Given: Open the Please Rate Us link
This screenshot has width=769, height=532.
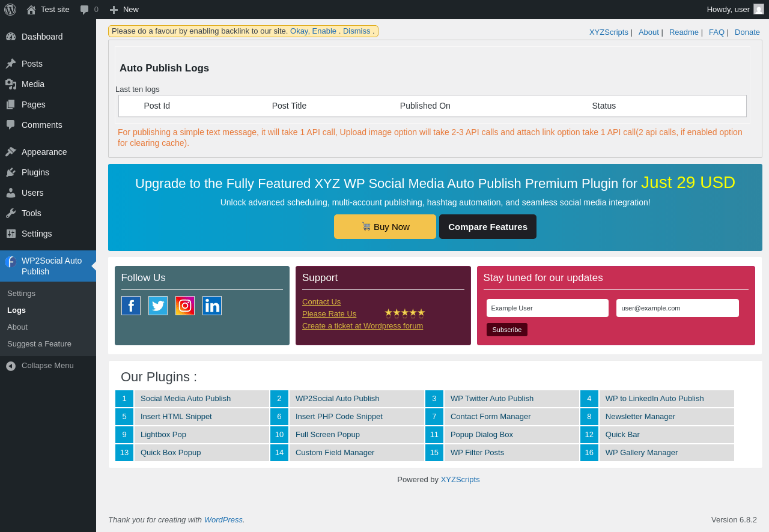Looking at the screenshot, I should (x=329, y=314).
